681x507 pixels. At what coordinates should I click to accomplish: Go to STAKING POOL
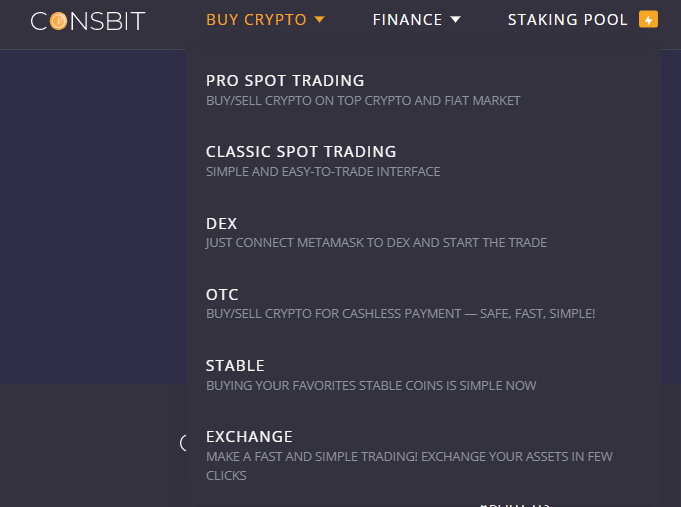pyautogui.click(x=568, y=20)
